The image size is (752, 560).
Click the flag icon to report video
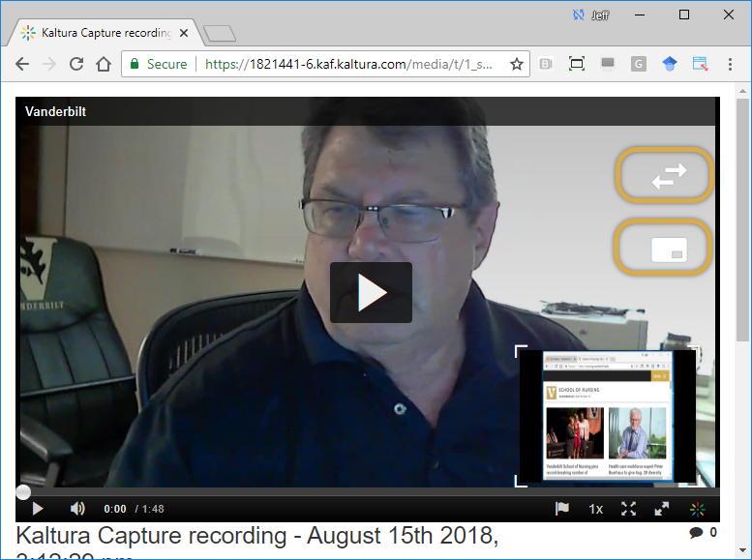(561, 509)
